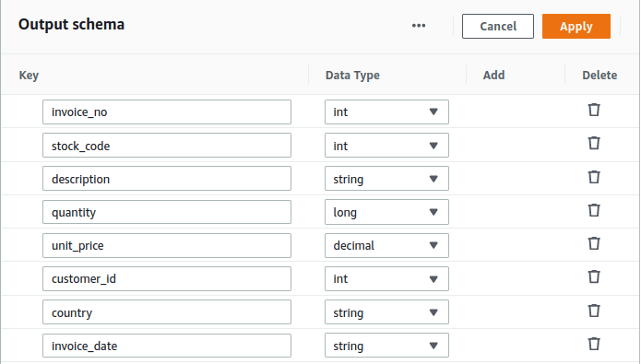Open data type dropdown for customer_id
This screenshot has height=364, width=641.
(386, 279)
